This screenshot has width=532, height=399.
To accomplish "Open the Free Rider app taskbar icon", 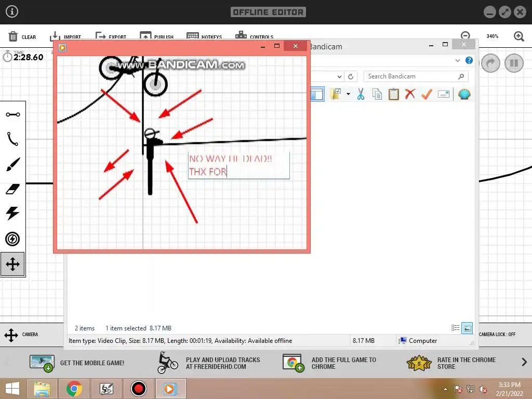I will 106,389.
